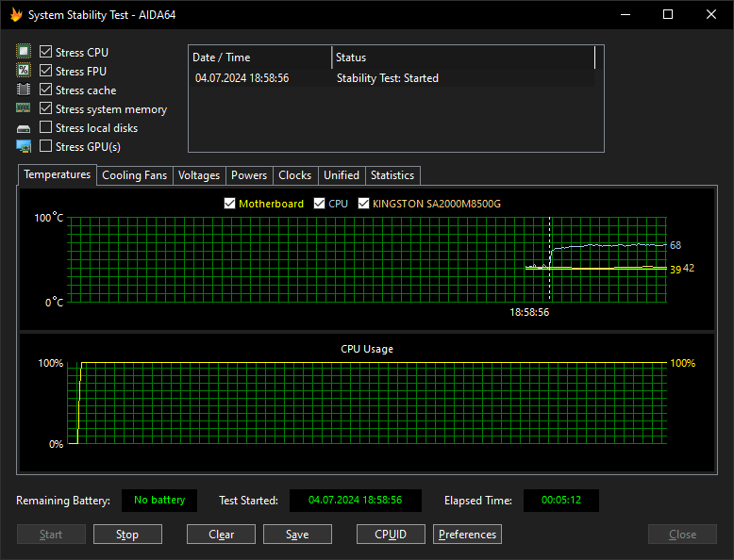Hide the KINGSTON SA2000M8500G temperature line
Viewport: 734px width, 560px height.
click(x=363, y=204)
